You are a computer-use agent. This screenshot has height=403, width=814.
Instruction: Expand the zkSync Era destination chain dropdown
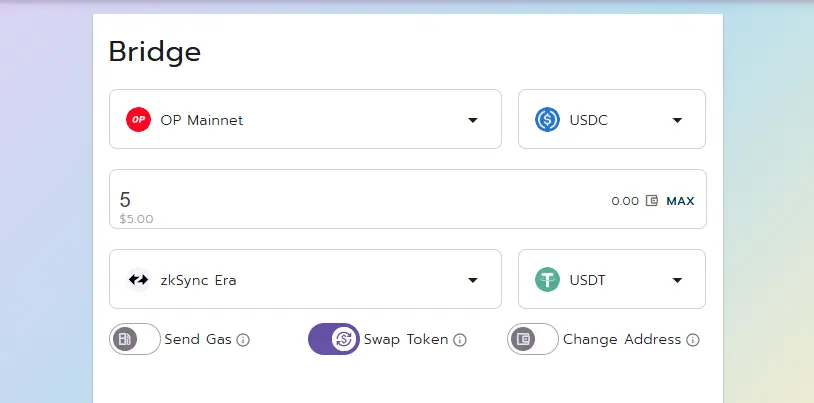(x=305, y=279)
